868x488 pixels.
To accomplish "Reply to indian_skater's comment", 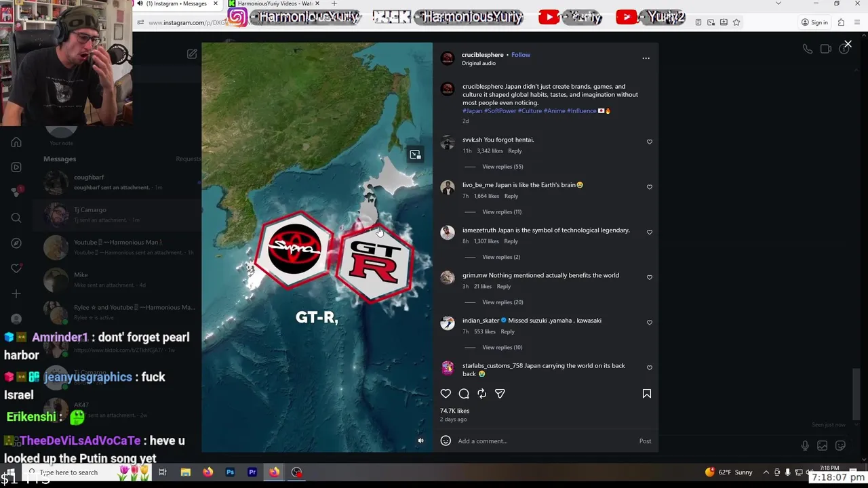I will (507, 332).
